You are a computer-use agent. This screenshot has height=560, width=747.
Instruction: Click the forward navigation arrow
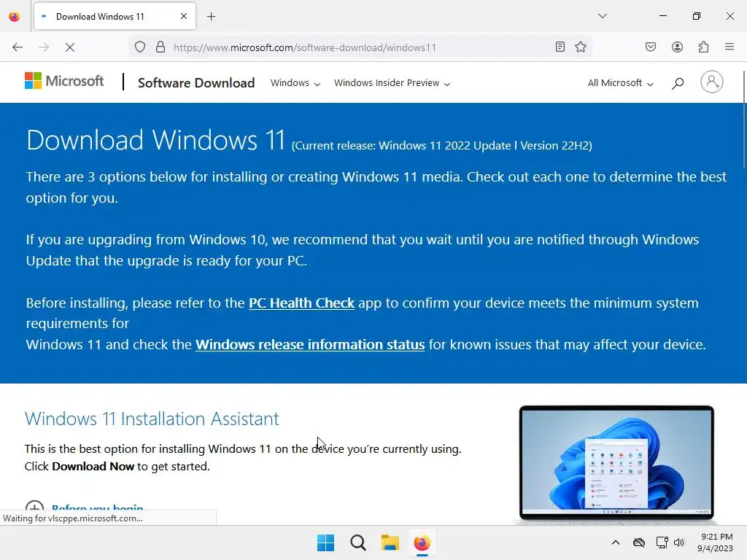(44, 47)
